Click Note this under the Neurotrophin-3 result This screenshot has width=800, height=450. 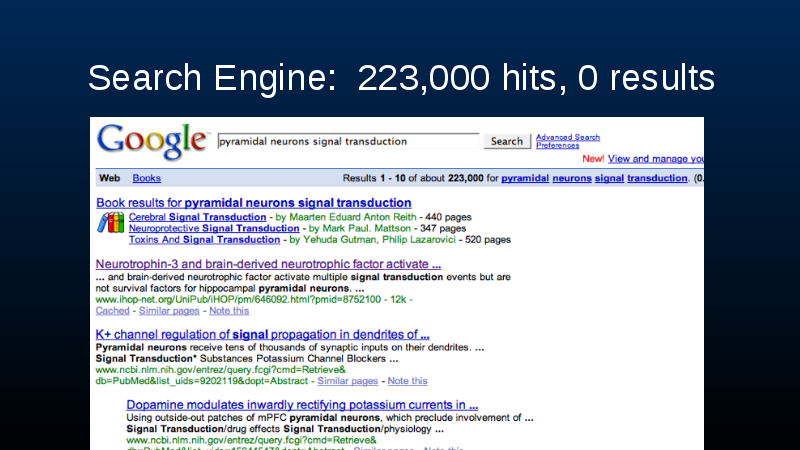(x=229, y=311)
